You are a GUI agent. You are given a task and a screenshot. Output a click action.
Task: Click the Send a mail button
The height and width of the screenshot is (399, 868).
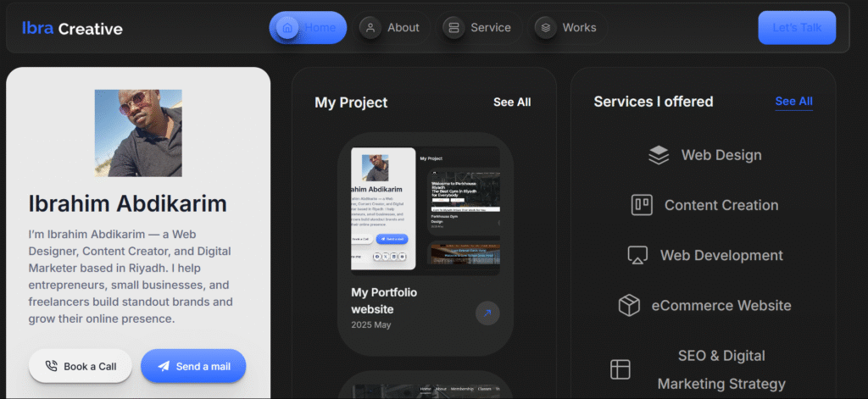[x=193, y=366]
